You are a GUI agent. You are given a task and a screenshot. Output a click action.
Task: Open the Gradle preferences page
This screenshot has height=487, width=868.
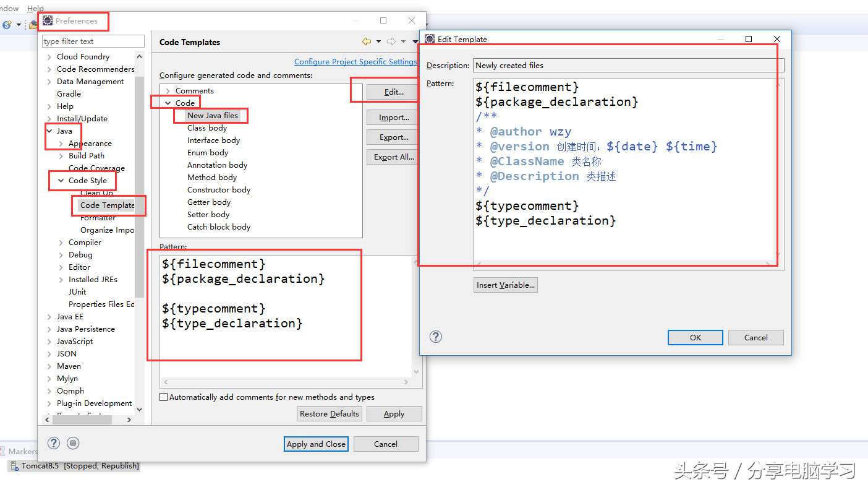[69, 94]
